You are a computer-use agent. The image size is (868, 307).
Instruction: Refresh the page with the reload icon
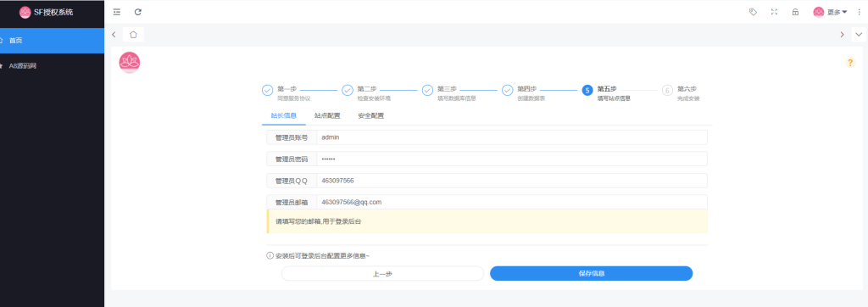(138, 12)
